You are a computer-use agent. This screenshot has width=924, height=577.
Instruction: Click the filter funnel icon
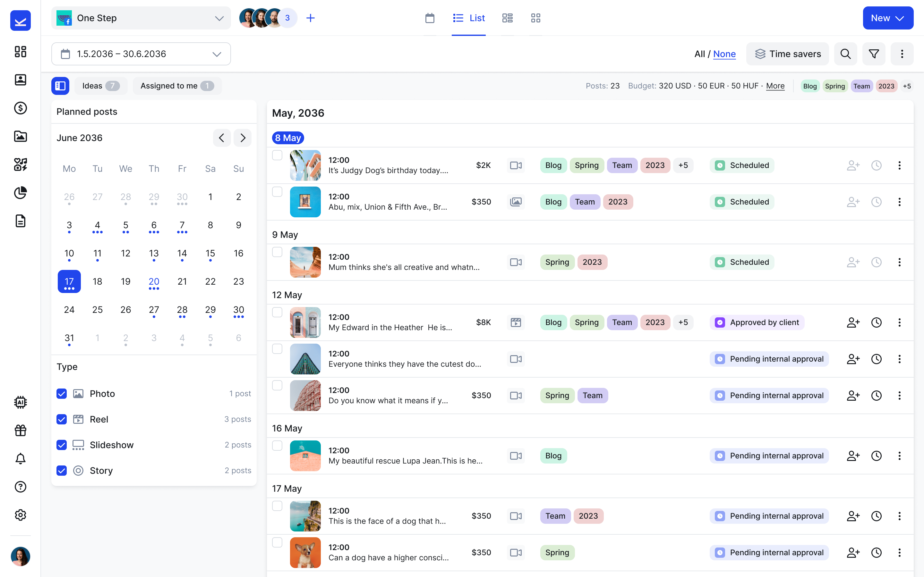(x=874, y=54)
